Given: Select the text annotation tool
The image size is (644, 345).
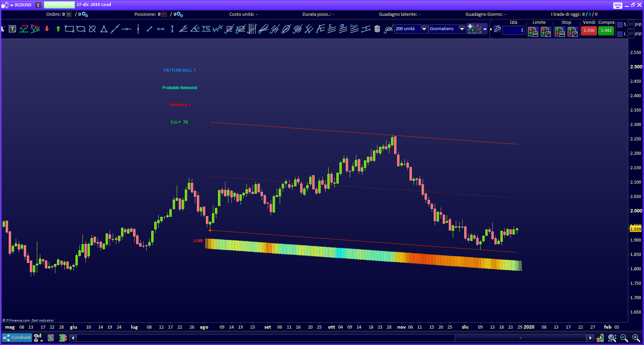Looking at the screenshot, I should click(12, 29).
